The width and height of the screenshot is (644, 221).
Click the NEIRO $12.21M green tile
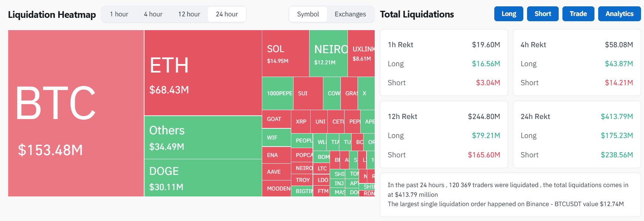click(329, 53)
